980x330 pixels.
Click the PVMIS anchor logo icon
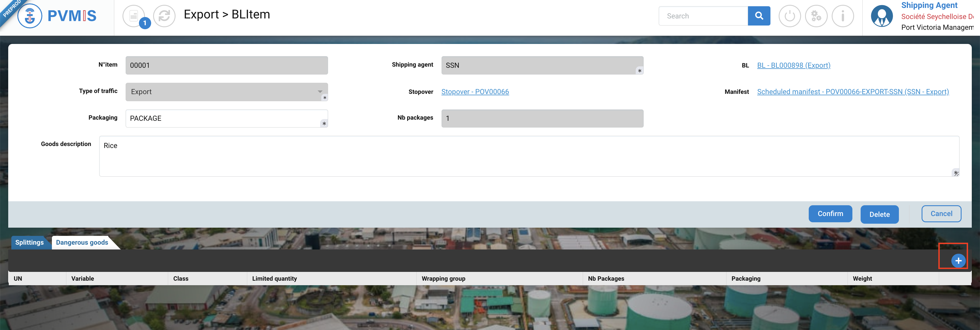tap(29, 16)
